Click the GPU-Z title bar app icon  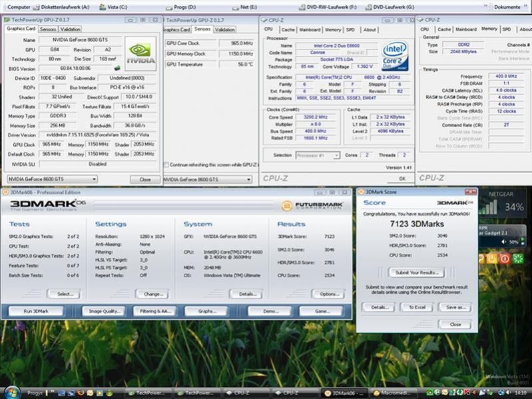pyautogui.click(x=7, y=20)
